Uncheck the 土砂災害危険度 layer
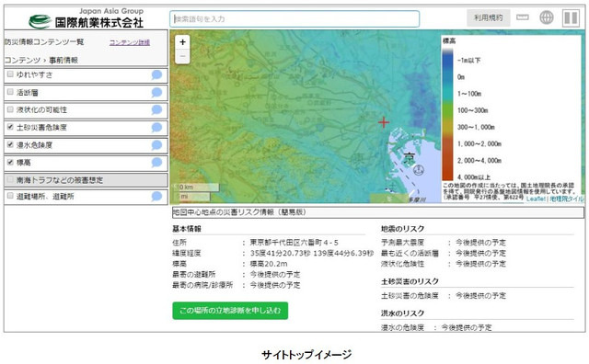The image size is (589, 364). 10,127
